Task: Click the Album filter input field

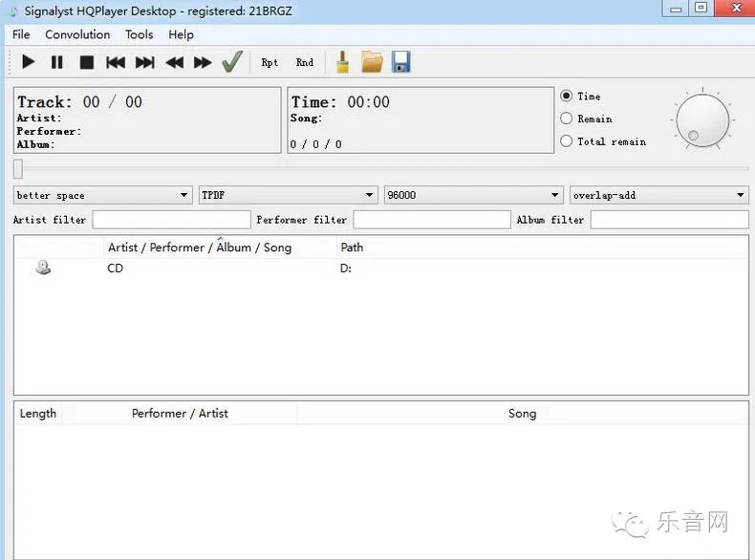Action: tap(670, 220)
